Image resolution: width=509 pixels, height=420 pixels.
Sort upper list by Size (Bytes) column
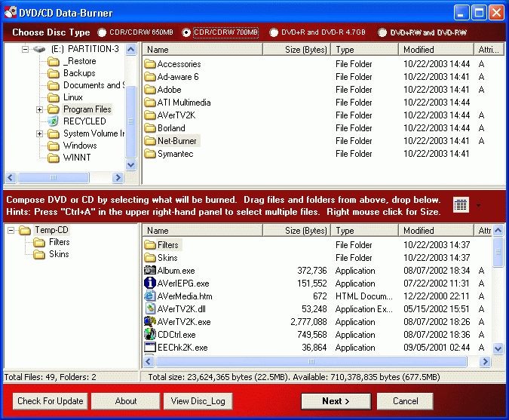(296, 50)
